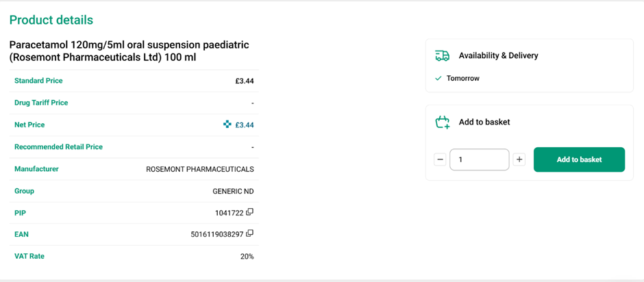Image resolution: width=644 pixels, height=282 pixels.
Task: Click the quantity input field
Action: point(479,159)
